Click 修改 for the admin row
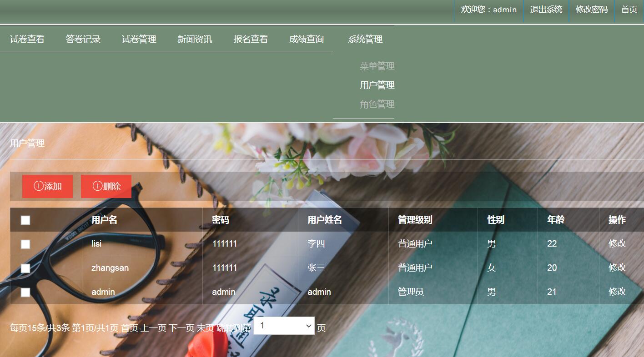 tap(617, 292)
